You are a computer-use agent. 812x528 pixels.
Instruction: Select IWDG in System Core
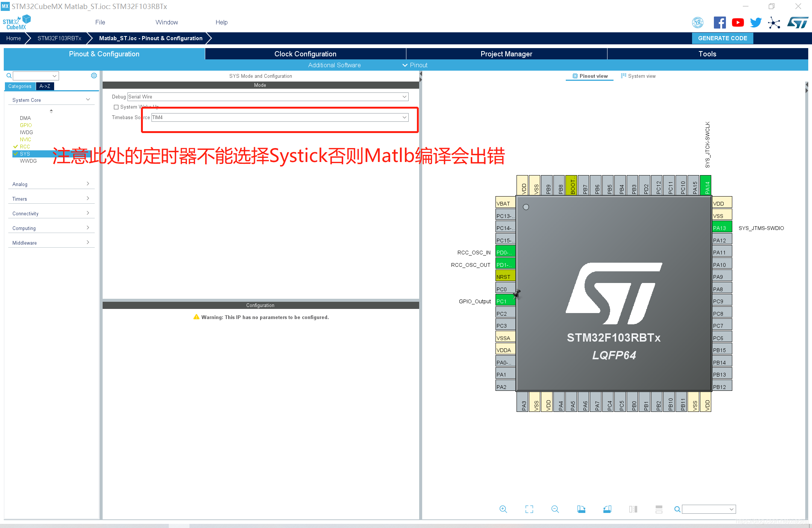click(x=26, y=132)
